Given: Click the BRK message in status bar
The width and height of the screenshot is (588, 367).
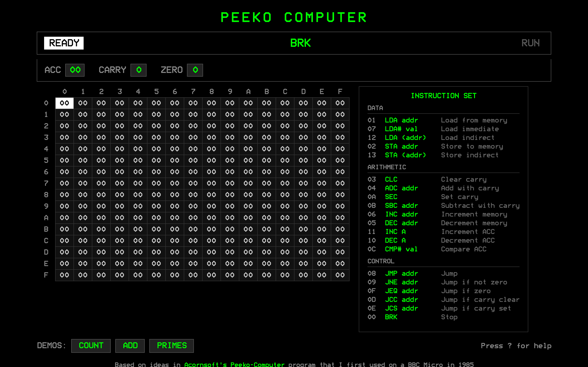Looking at the screenshot, I should [301, 43].
